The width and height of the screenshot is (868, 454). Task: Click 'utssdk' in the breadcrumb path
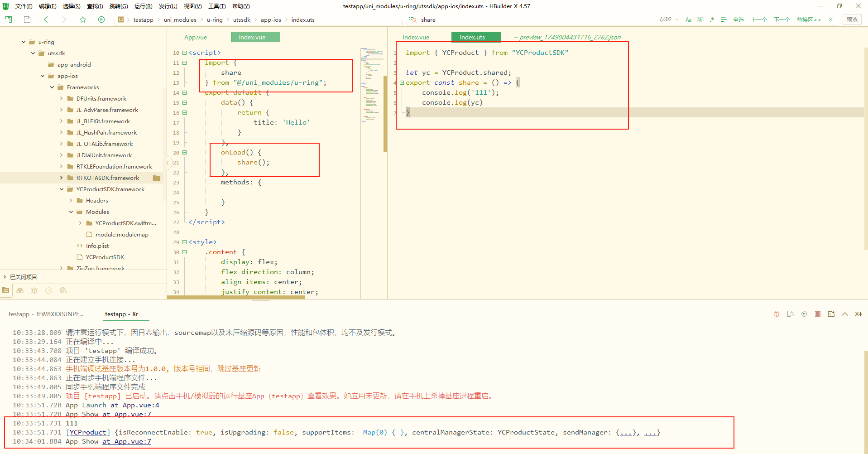tap(242, 19)
